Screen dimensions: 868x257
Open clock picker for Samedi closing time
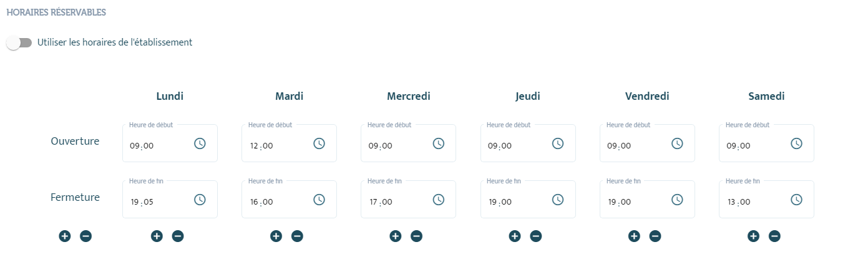coord(796,200)
